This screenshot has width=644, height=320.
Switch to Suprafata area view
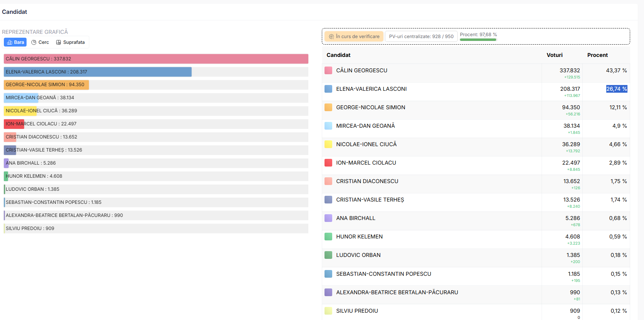point(70,42)
